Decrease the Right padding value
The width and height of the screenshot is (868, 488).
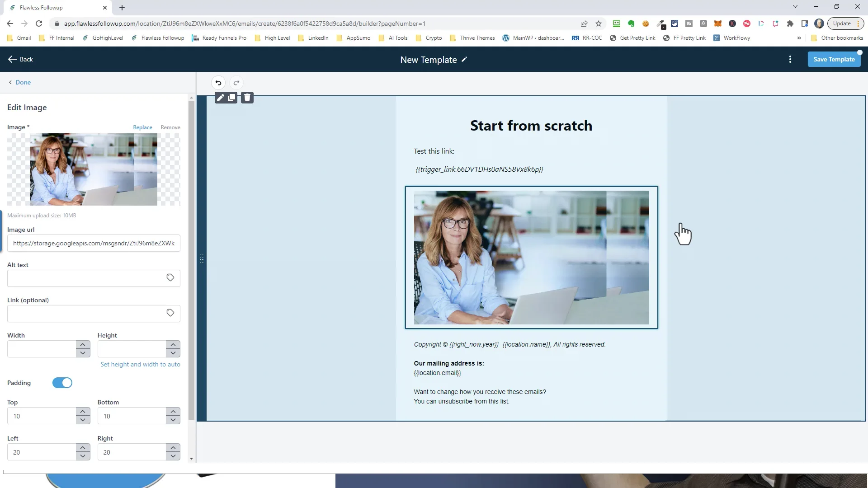pos(173,456)
